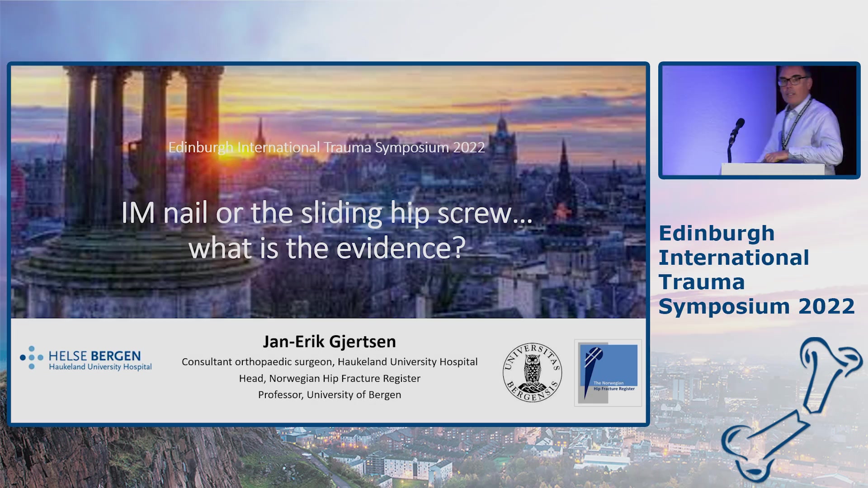Click the name Jan-Erik Gjertsen
This screenshot has height=488, width=868.
pyautogui.click(x=329, y=342)
